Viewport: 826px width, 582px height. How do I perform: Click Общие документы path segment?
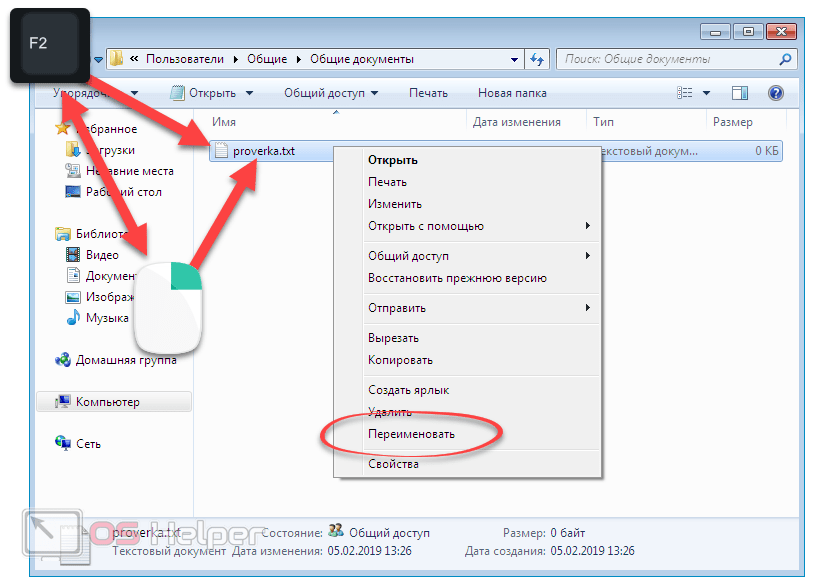(361, 59)
